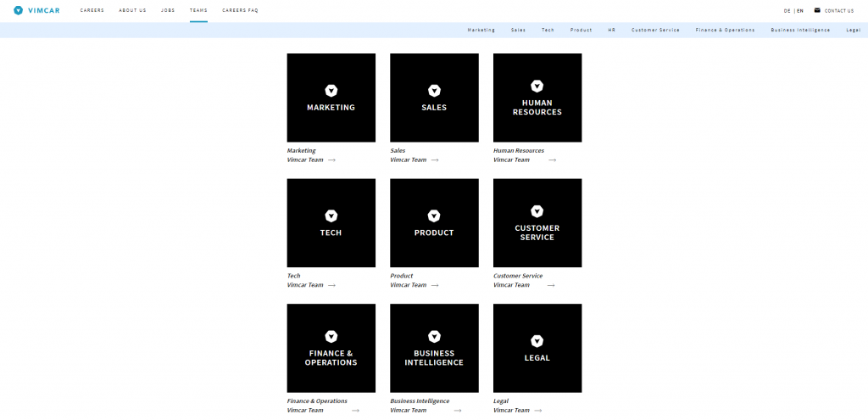This screenshot has height=420, width=868.
Task: Click the italic Sales caption below tile
Action: [x=398, y=151]
